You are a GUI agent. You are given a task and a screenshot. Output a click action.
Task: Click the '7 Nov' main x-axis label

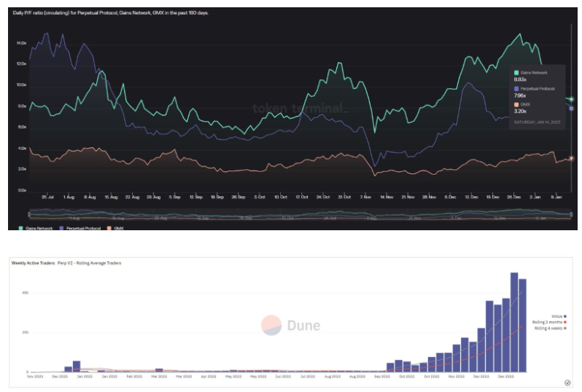click(365, 197)
